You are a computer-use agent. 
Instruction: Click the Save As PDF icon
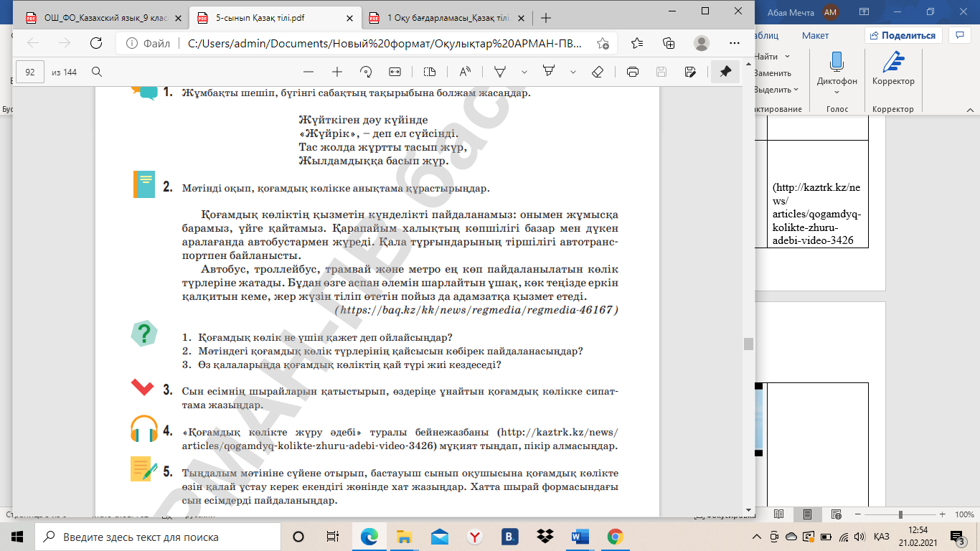[x=690, y=72]
